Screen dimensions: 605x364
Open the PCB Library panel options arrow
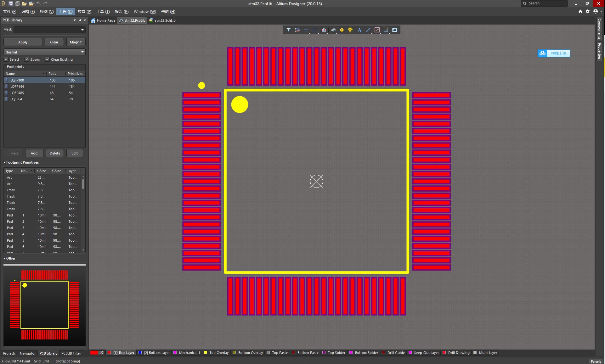point(75,20)
